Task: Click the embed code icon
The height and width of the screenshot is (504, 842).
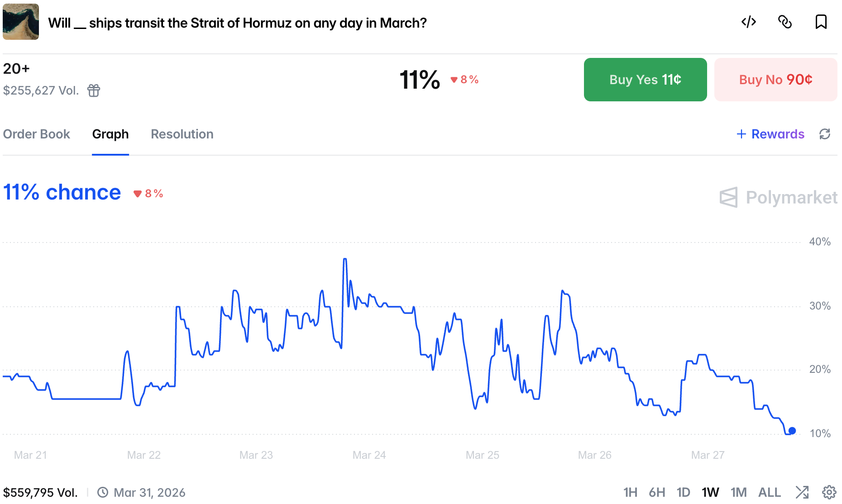Action: coord(748,22)
